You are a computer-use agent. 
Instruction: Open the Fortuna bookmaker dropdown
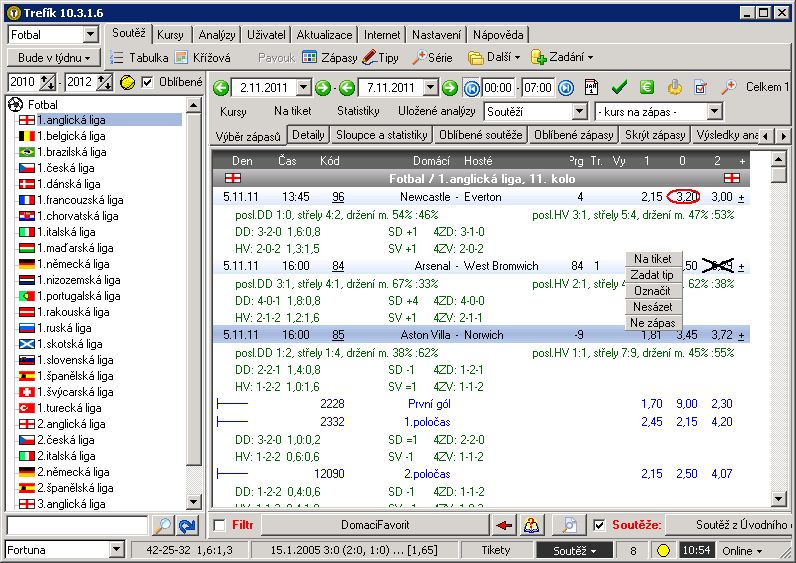tap(116, 550)
